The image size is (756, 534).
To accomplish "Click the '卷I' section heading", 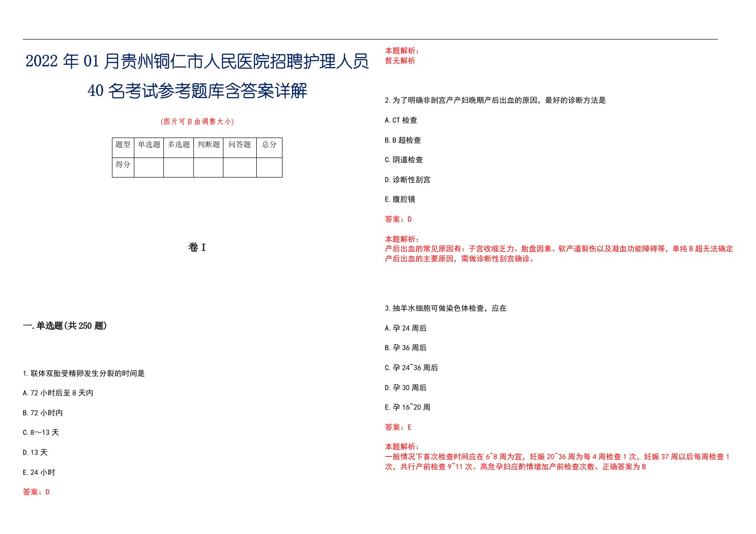I will 197,247.
